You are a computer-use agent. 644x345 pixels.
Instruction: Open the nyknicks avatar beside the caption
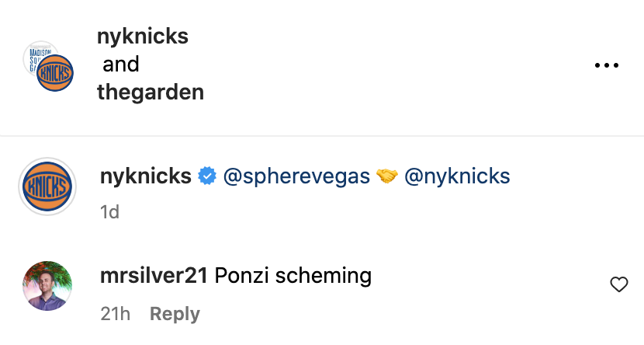(x=47, y=186)
